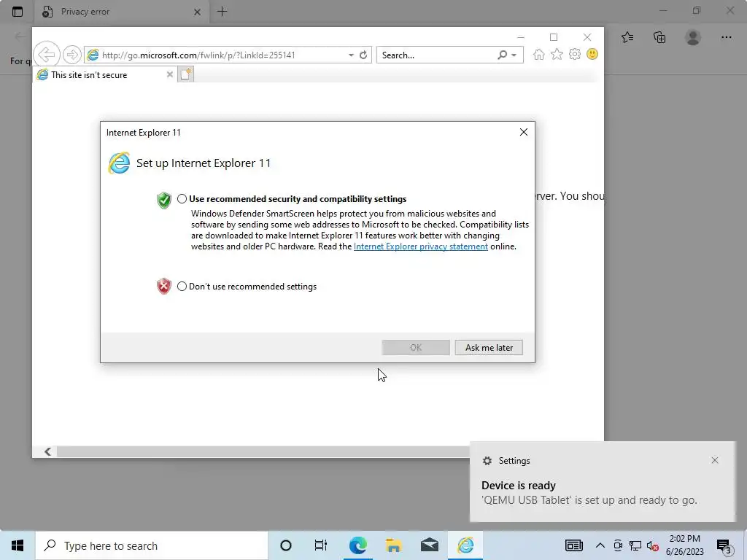The image size is (747, 560).
Task: Close the Internet Explorer 11 setup dialog
Action: [524, 132]
